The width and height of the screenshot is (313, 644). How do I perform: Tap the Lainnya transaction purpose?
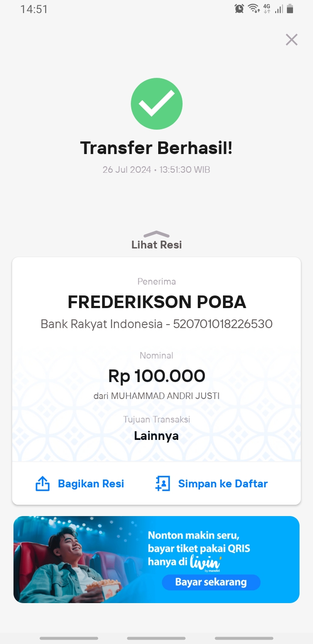[156, 436]
